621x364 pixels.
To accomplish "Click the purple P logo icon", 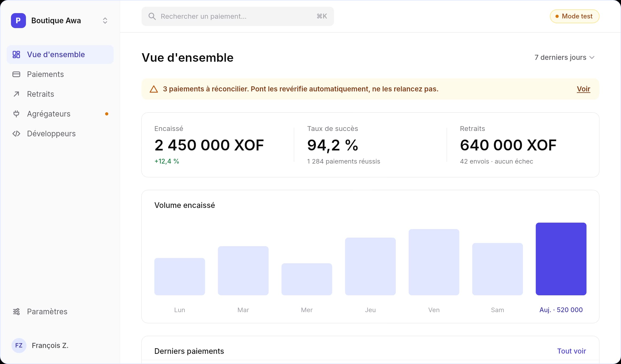I will [18, 21].
